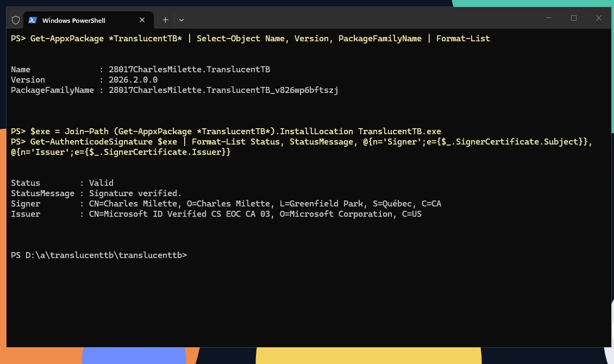Maximize the terminal window

[x=574, y=18]
